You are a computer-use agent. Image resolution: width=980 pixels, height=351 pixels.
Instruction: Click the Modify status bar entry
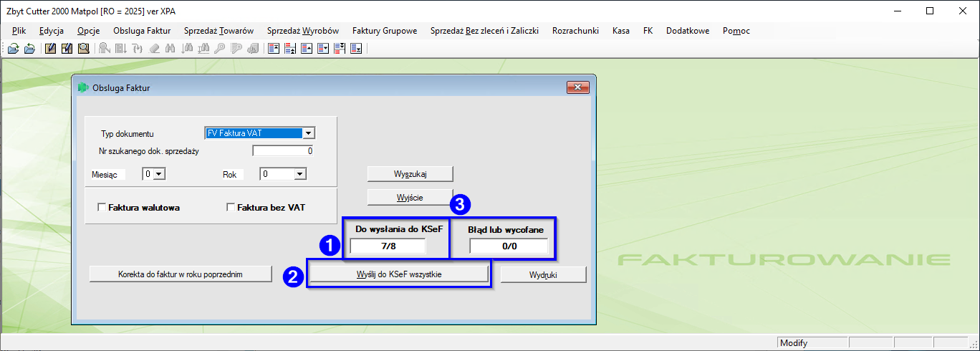[812, 343]
